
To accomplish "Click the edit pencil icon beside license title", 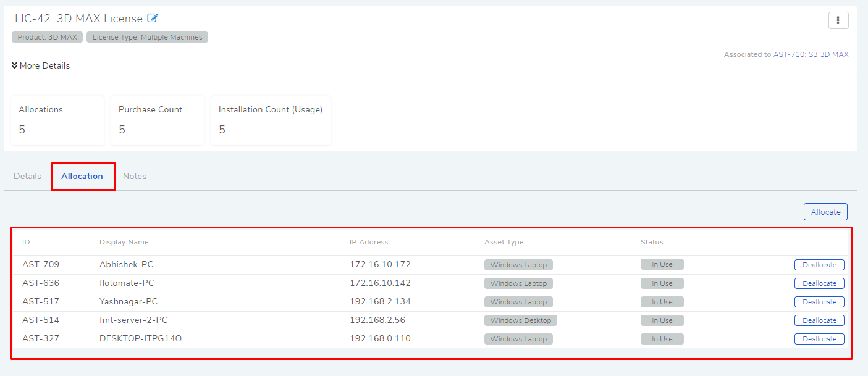I will (x=153, y=19).
